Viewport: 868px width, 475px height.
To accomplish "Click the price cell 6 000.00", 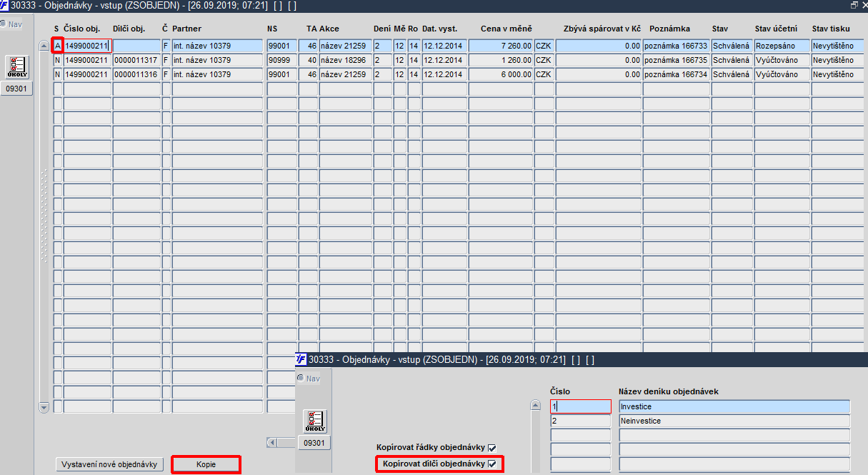I will tap(500, 74).
